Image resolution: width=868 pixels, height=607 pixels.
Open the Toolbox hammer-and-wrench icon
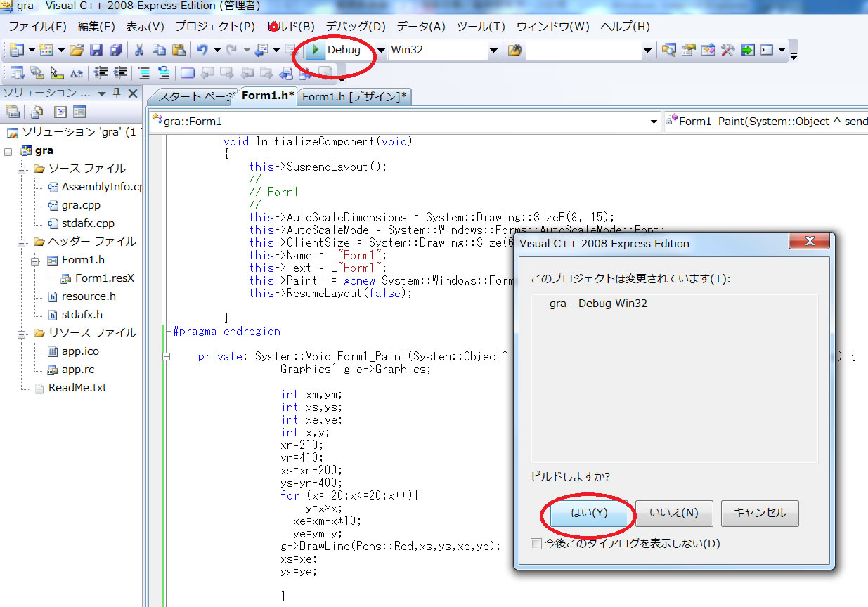(727, 50)
